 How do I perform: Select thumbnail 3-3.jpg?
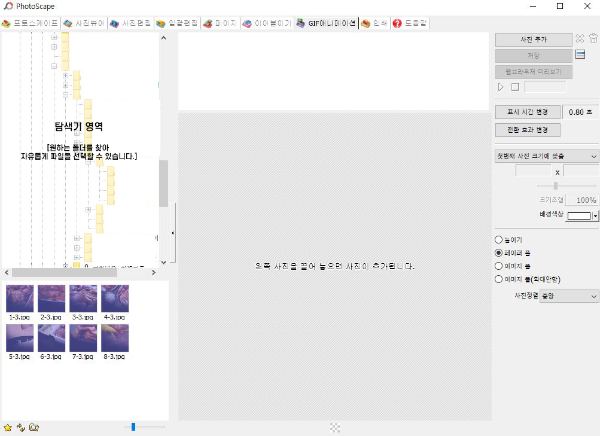pos(83,299)
